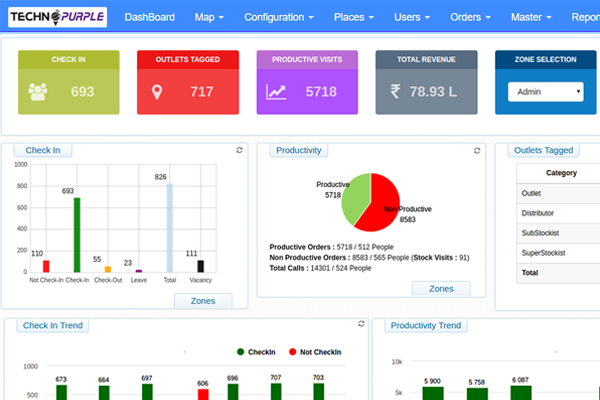Image resolution: width=600 pixels, height=400 pixels.
Task: Click the Productive Visits chart icon
Action: 276,92
